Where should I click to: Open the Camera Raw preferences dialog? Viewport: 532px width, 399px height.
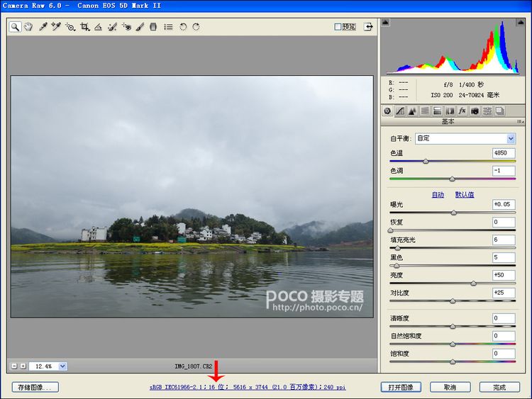[168, 27]
